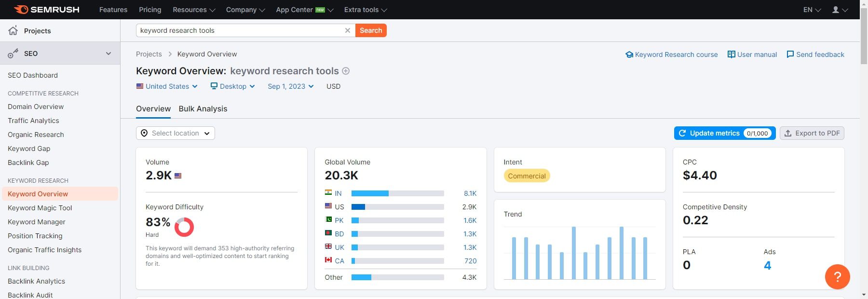Expand the Resources menu

coord(194,10)
